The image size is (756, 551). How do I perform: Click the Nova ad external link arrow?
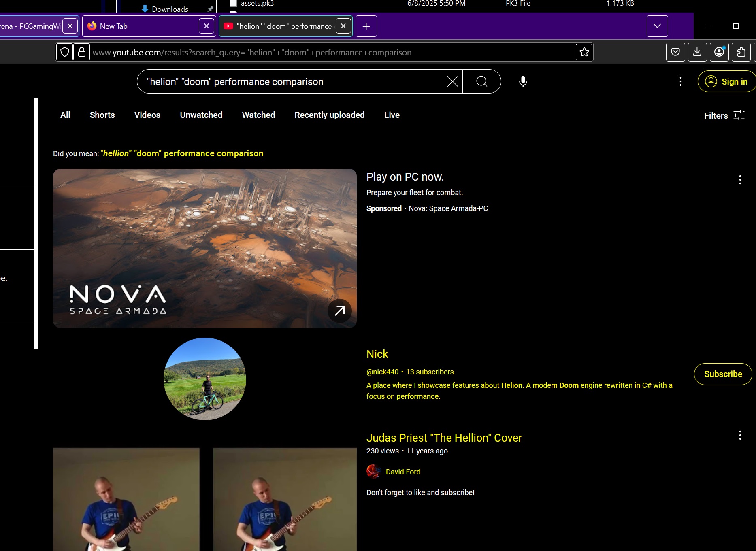pos(339,311)
